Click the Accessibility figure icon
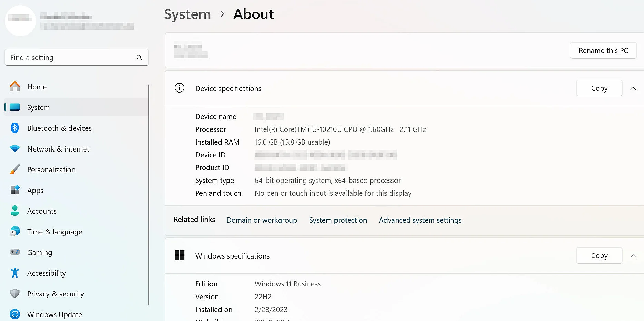644x321 pixels. coord(15,273)
